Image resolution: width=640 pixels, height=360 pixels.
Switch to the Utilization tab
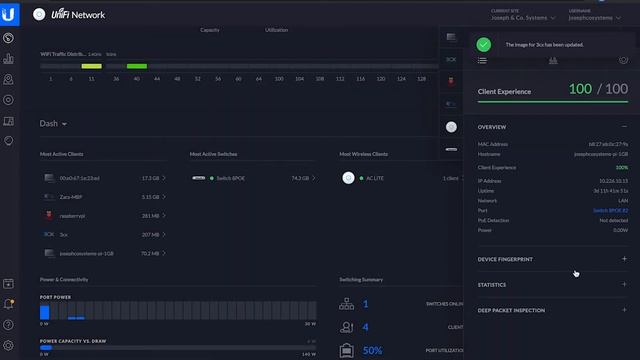point(276,30)
